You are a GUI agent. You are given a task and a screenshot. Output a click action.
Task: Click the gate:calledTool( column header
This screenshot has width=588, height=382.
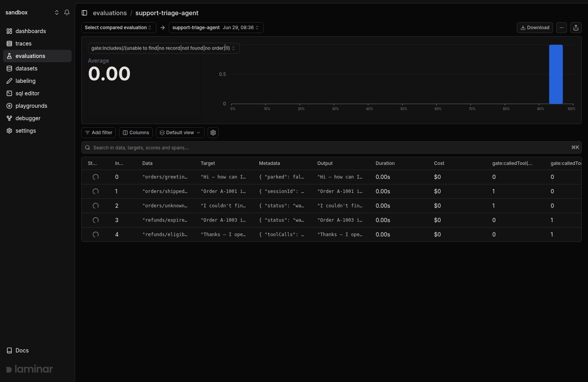(512, 163)
